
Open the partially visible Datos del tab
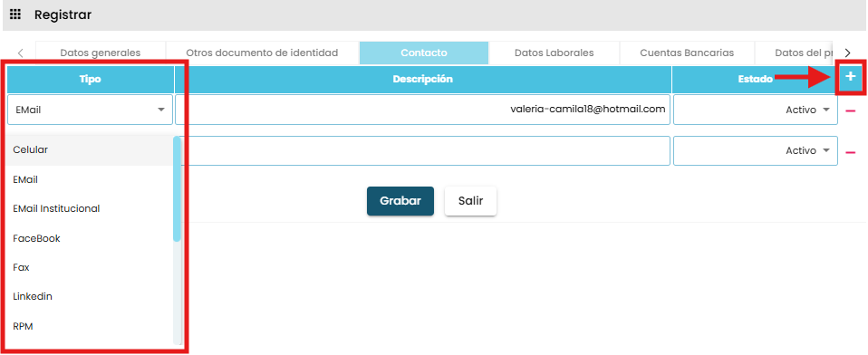click(795, 53)
